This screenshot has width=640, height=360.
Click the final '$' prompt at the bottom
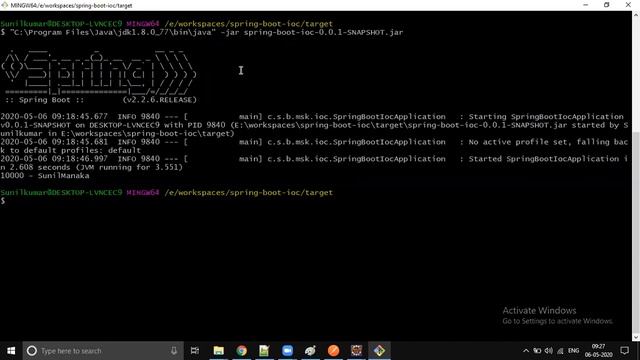click(3, 201)
